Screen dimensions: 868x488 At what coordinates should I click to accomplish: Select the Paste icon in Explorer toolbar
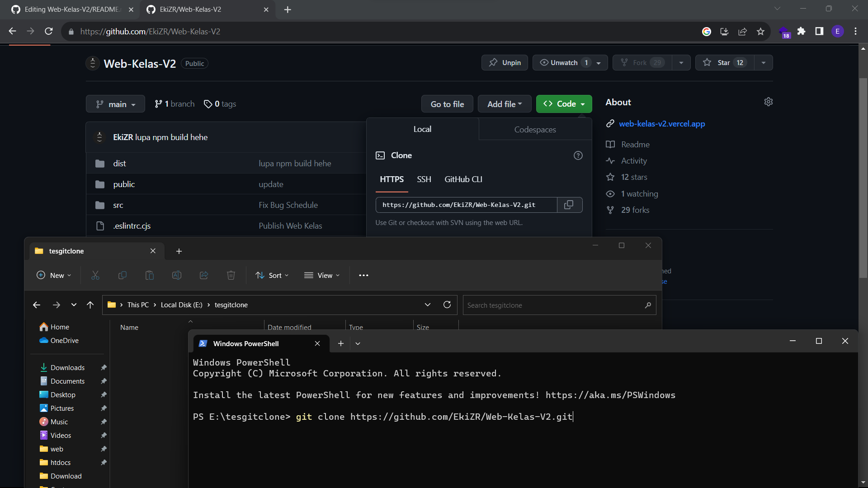point(150,275)
